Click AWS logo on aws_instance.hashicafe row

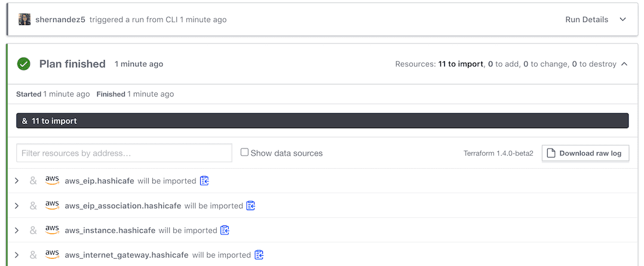click(53, 230)
